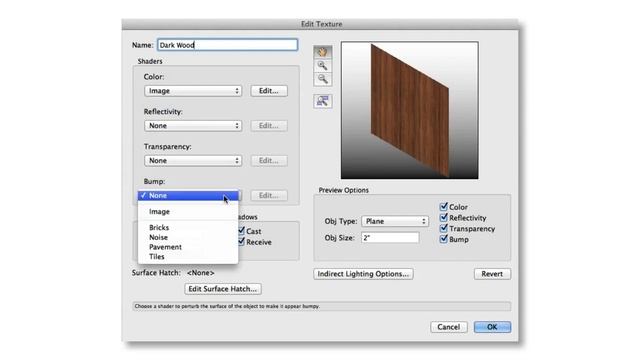This screenshot has width=640, height=360.
Task: Click Edit button beside Bump
Action: point(269,196)
